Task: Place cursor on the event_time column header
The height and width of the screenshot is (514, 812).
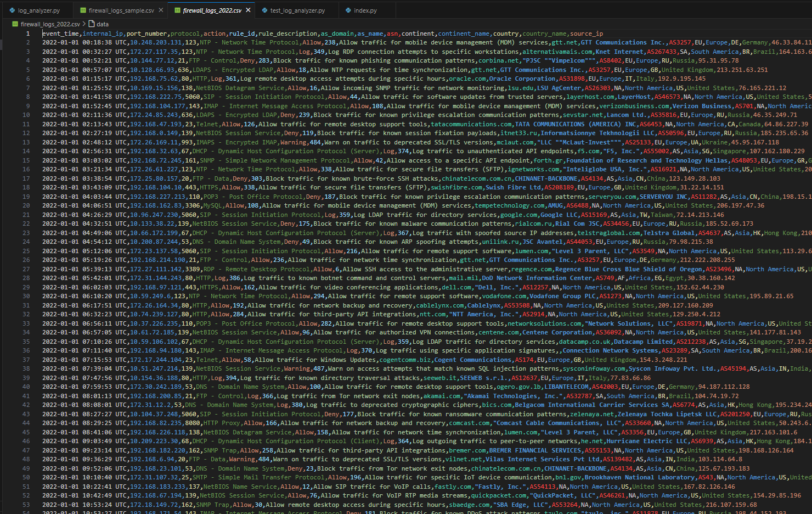Action: click(59, 33)
